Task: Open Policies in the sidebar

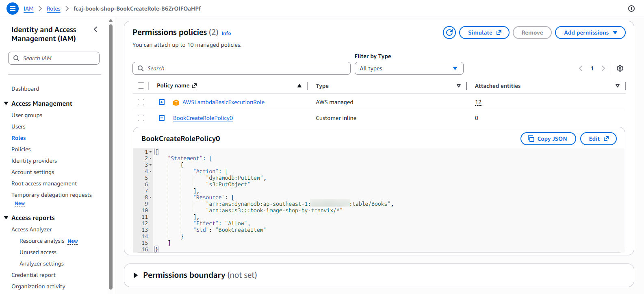Action: click(21, 149)
